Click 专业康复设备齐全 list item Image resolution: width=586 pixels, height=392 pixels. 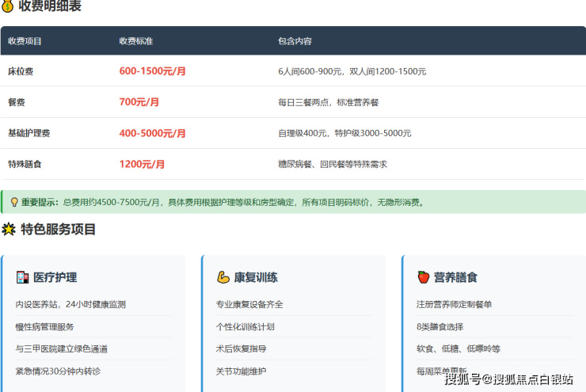coord(249,304)
